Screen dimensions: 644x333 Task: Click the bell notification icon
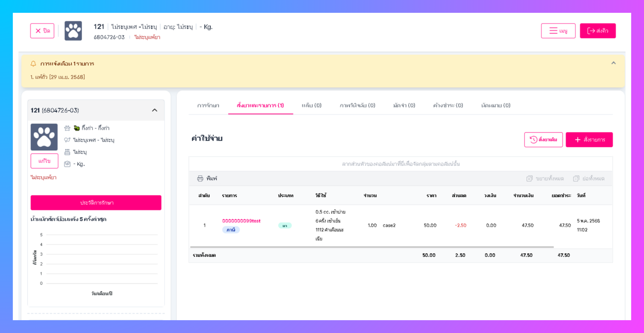coord(33,63)
